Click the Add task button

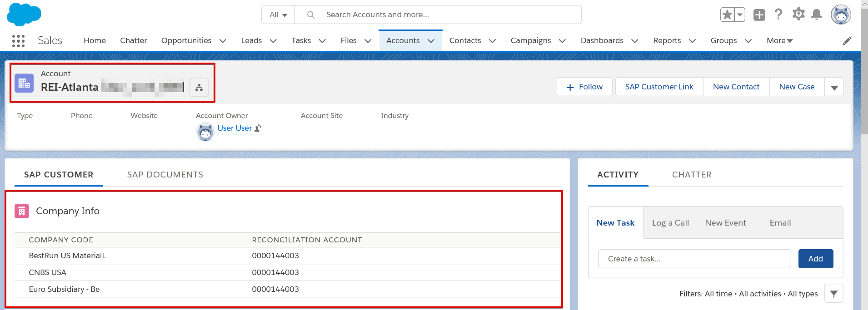coord(816,259)
